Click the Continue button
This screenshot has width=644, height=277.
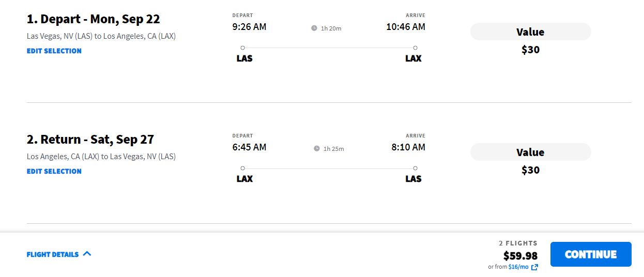(591, 254)
